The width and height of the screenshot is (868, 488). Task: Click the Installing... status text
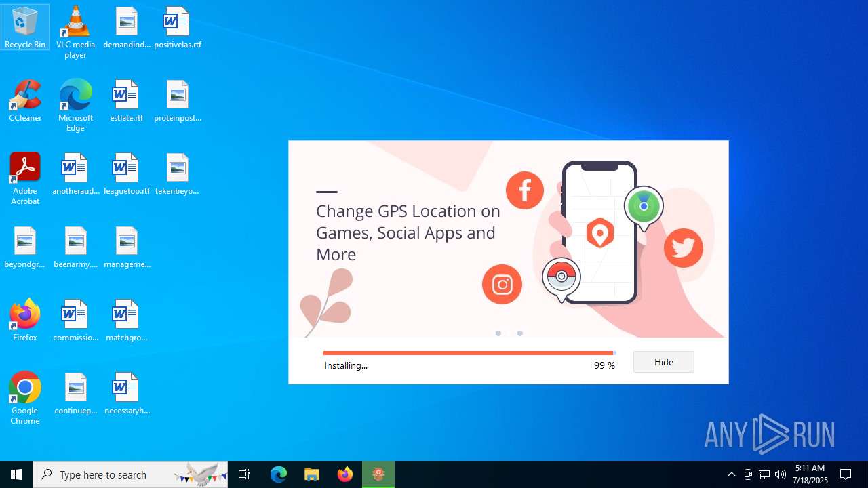(x=346, y=365)
